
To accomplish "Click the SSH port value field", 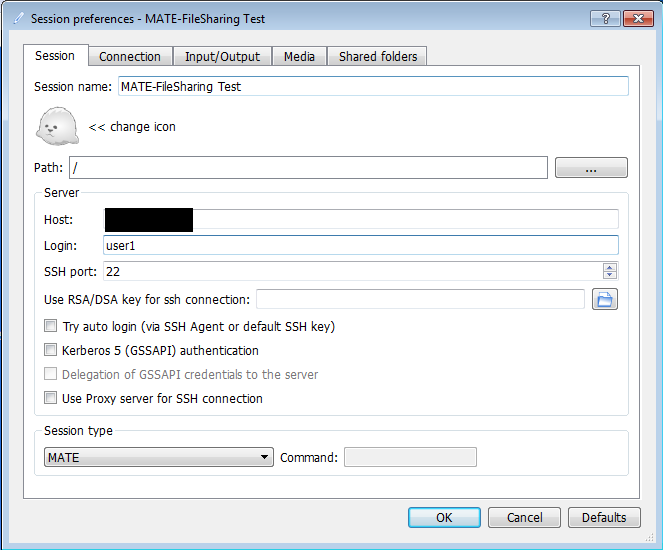I will pyautogui.click(x=353, y=271).
